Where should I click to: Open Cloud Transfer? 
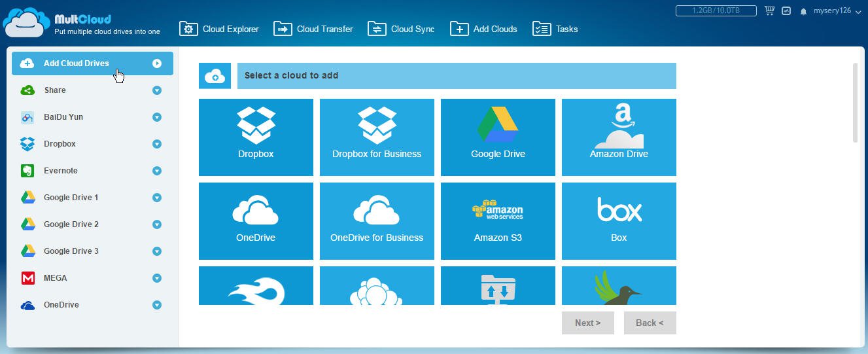pos(313,29)
